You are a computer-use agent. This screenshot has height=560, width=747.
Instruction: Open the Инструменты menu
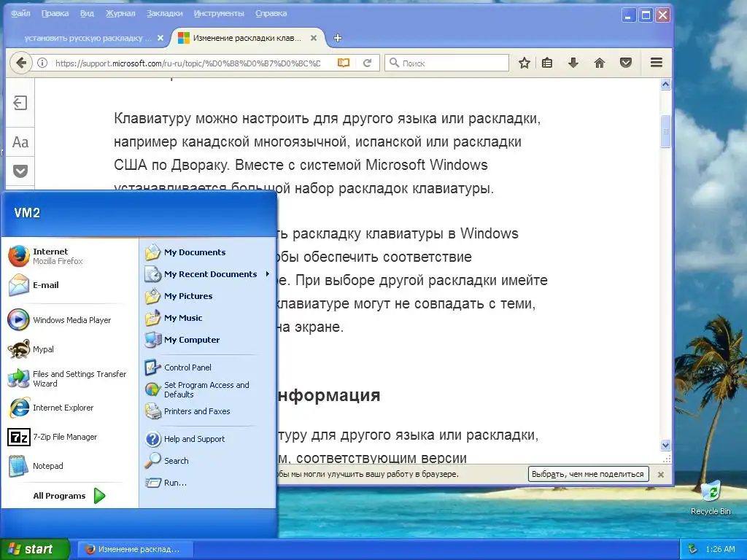[x=219, y=13]
